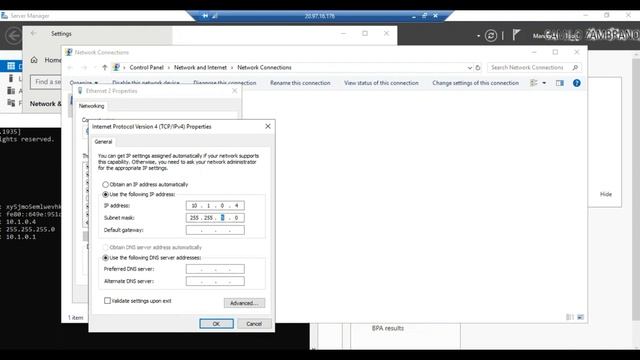Click the Default gateway field
The image size is (640, 360).
[x=215, y=230]
